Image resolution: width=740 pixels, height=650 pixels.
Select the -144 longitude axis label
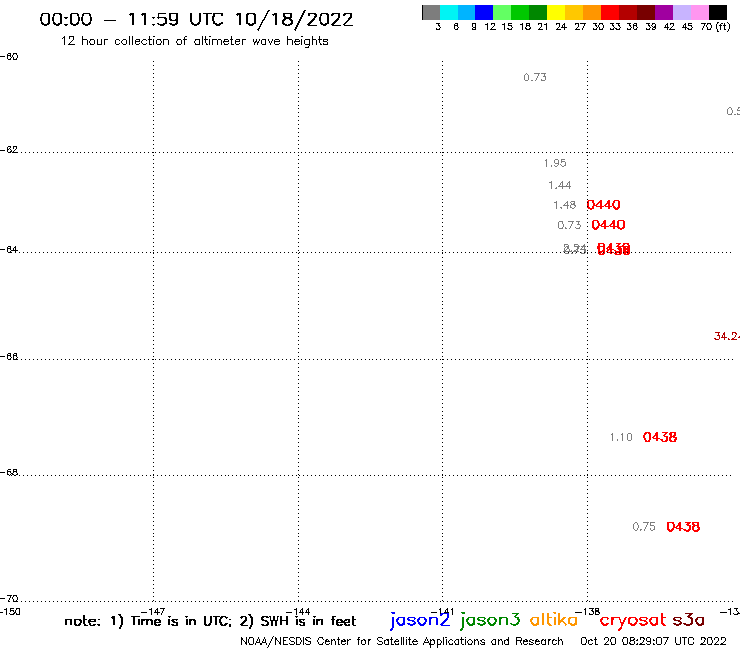298,612
